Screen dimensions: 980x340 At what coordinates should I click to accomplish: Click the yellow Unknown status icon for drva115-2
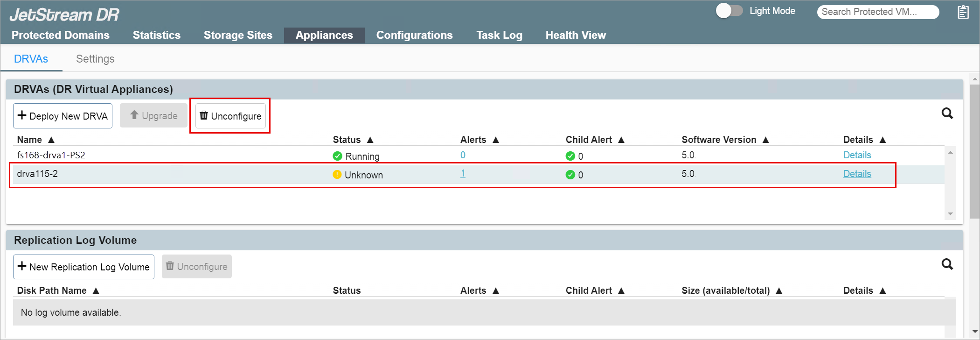pos(337,175)
